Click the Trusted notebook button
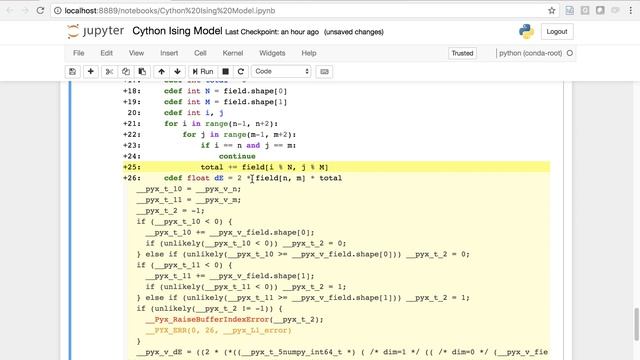 462,53
